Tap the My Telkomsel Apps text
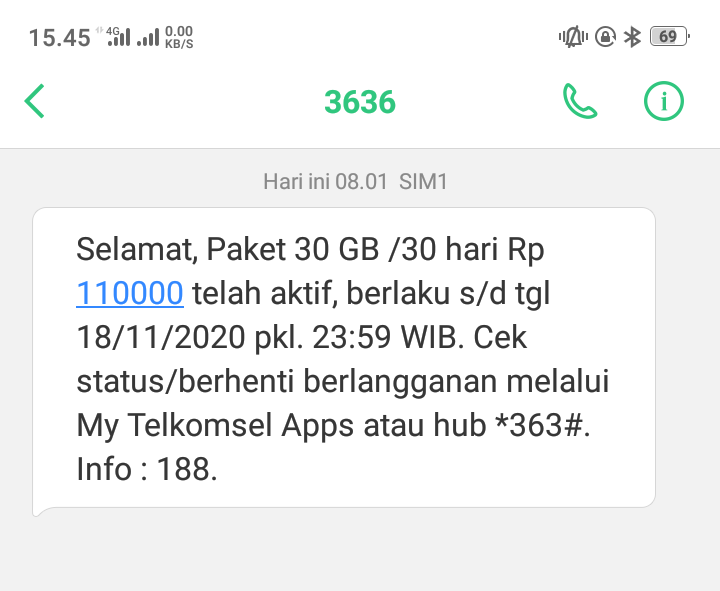This screenshot has width=720, height=591. (215, 426)
